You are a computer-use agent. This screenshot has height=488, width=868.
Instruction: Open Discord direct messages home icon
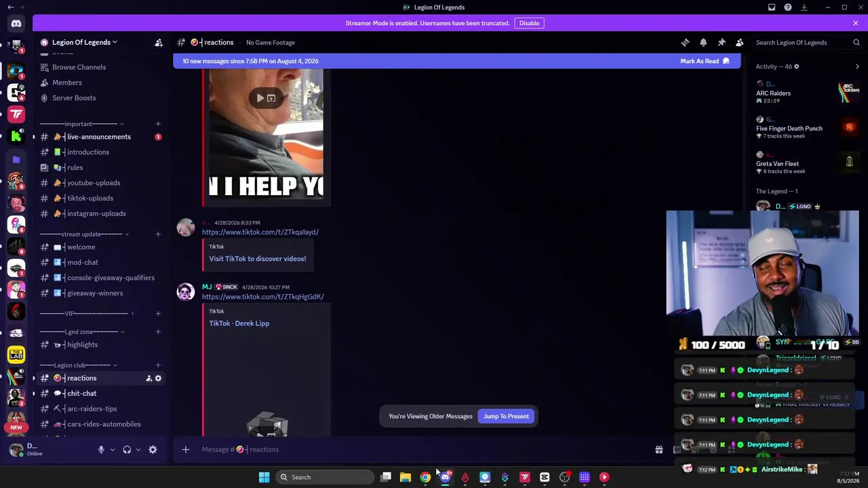point(16,24)
